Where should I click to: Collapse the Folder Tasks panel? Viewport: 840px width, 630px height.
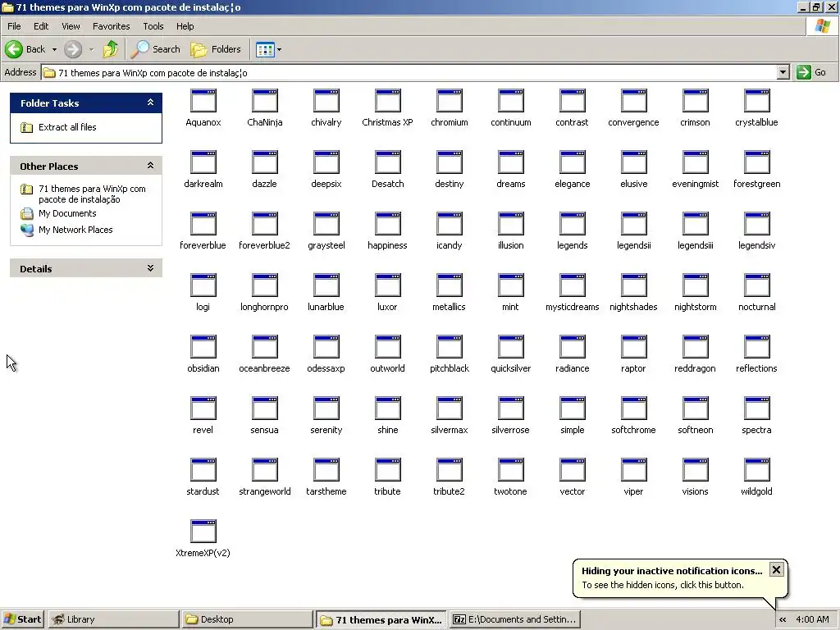tap(151, 103)
